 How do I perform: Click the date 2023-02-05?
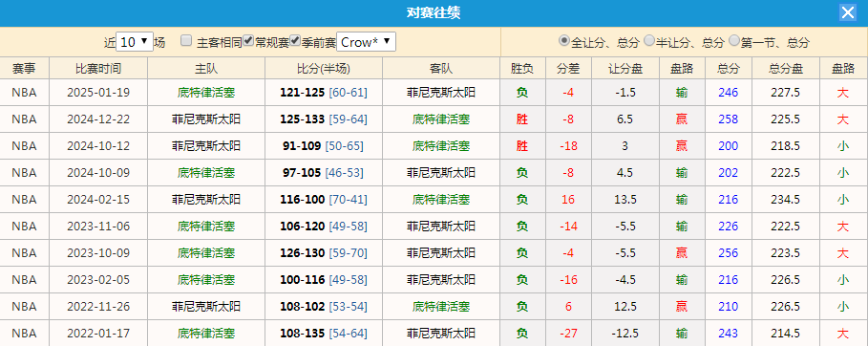98,279
